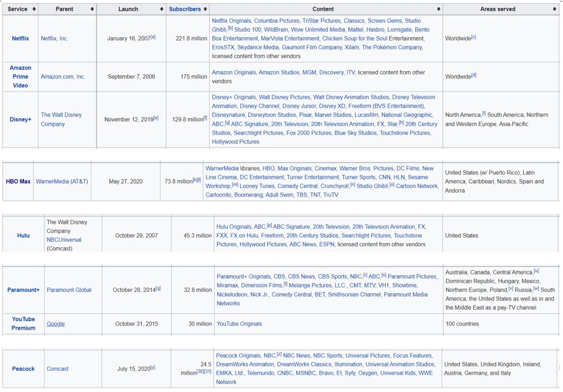
Task: Open the Hulu service link
Action: point(24,236)
